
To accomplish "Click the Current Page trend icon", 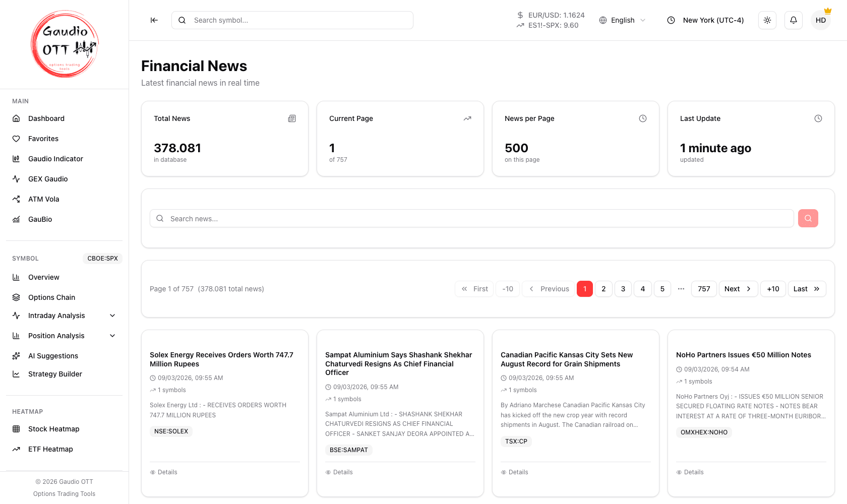I will click(467, 118).
